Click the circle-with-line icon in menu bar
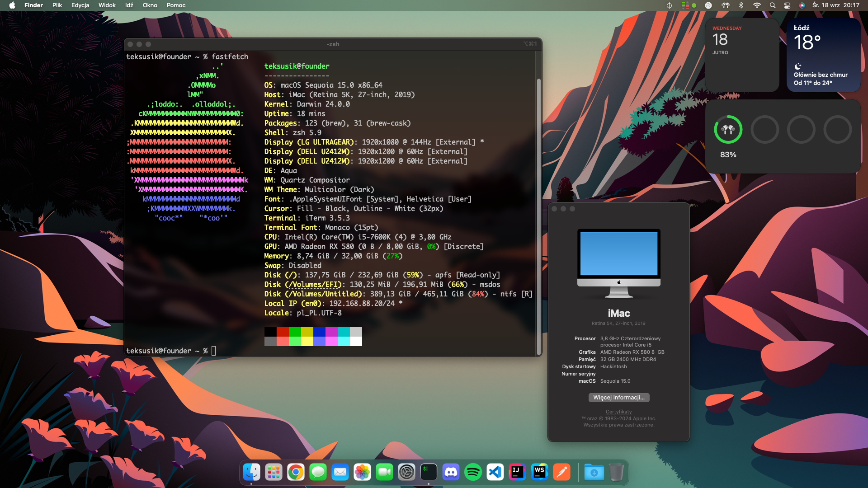 pyautogui.click(x=669, y=5)
